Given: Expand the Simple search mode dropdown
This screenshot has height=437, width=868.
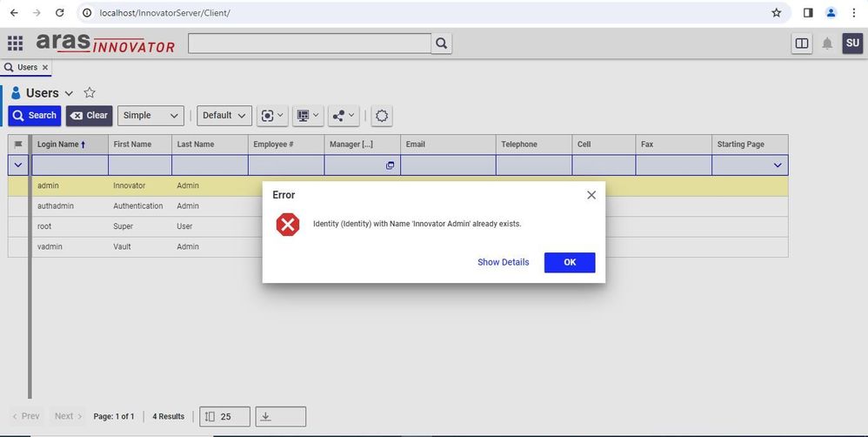Looking at the screenshot, I should [x=150, y=116].
